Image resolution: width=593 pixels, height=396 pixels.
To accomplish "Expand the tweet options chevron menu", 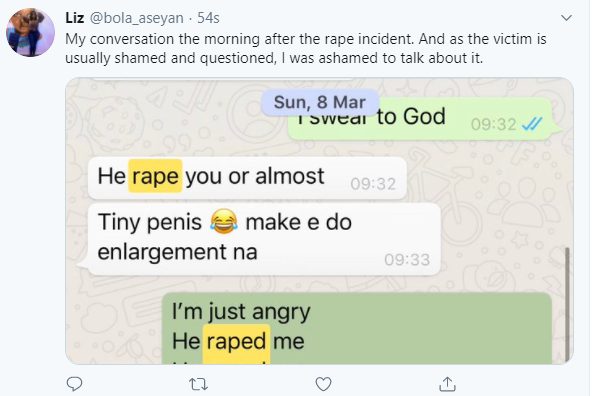I will tap(566, 18).
